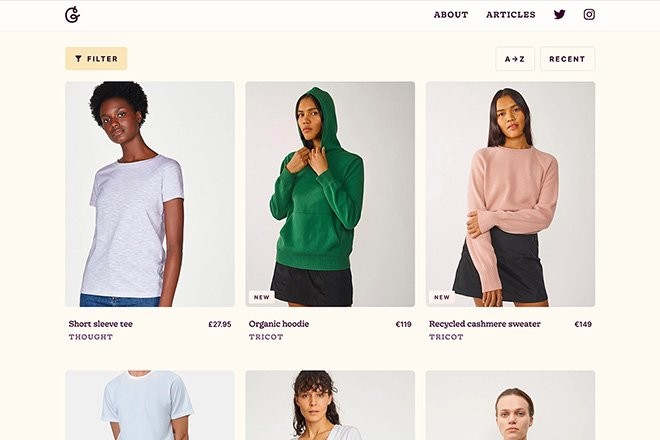Click the funnel icon in Filter
The height and width of the screenshot is (440, 660).
(x=78, y=59)
